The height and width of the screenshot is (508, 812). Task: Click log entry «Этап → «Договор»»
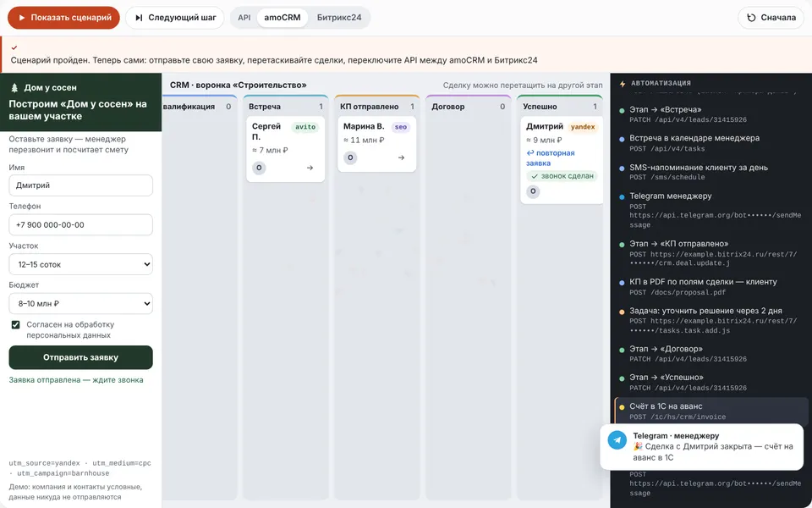point(710,354)
